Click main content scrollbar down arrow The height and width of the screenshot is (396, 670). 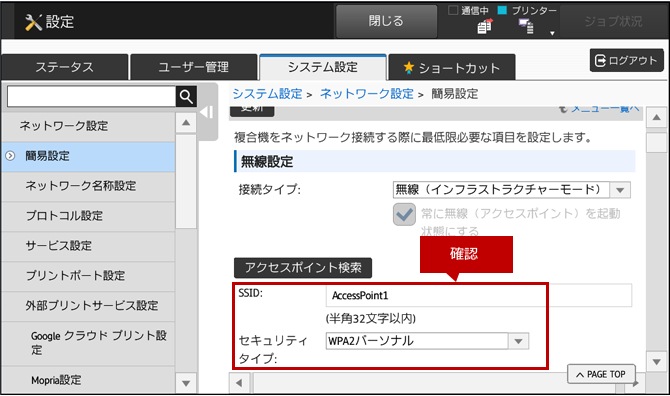point(657,362)
